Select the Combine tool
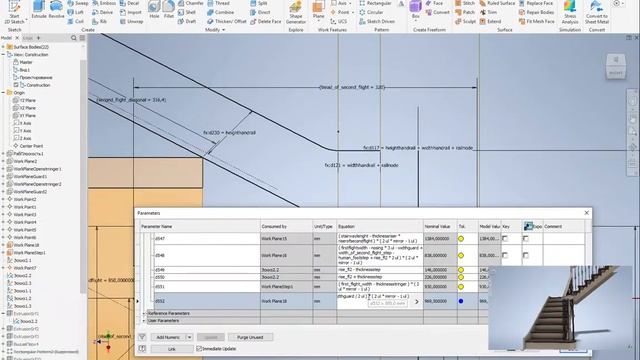The image size is (640, 360). tap(220, 12)
